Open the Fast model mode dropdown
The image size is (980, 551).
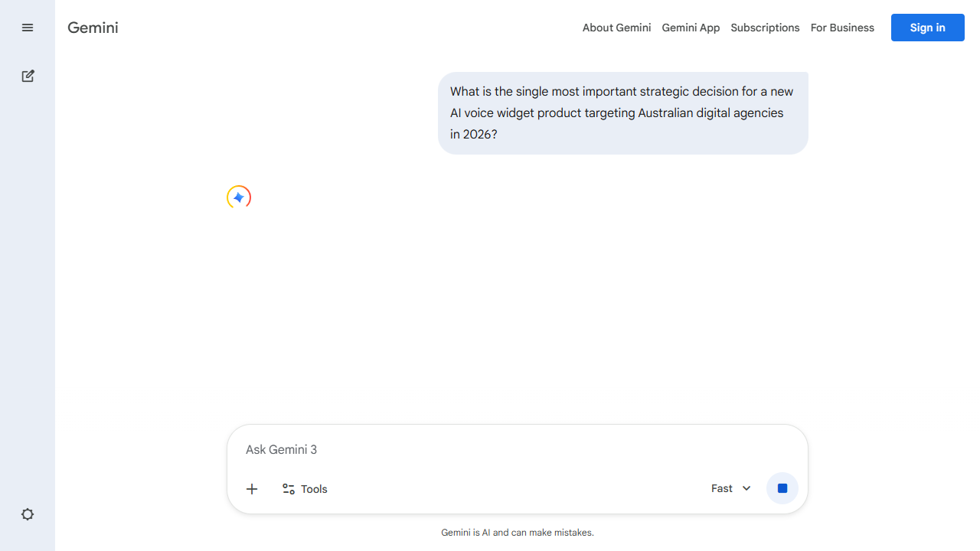coord(722,488)
